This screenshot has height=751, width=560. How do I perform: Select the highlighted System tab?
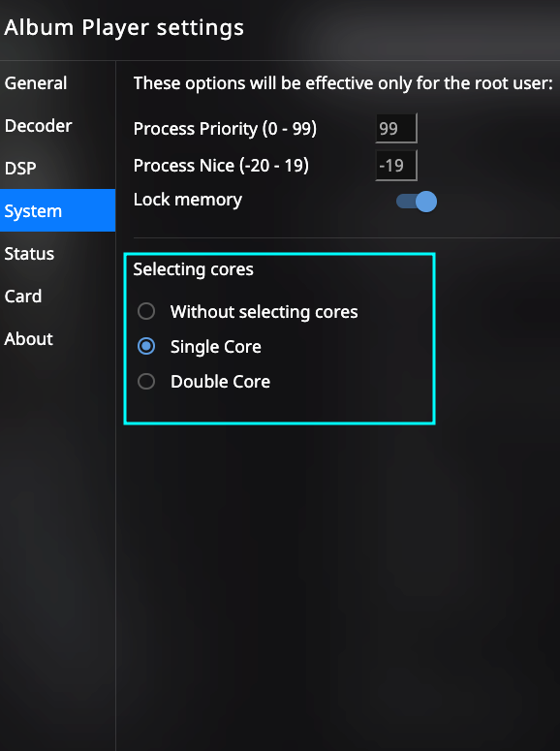point(57,210)
